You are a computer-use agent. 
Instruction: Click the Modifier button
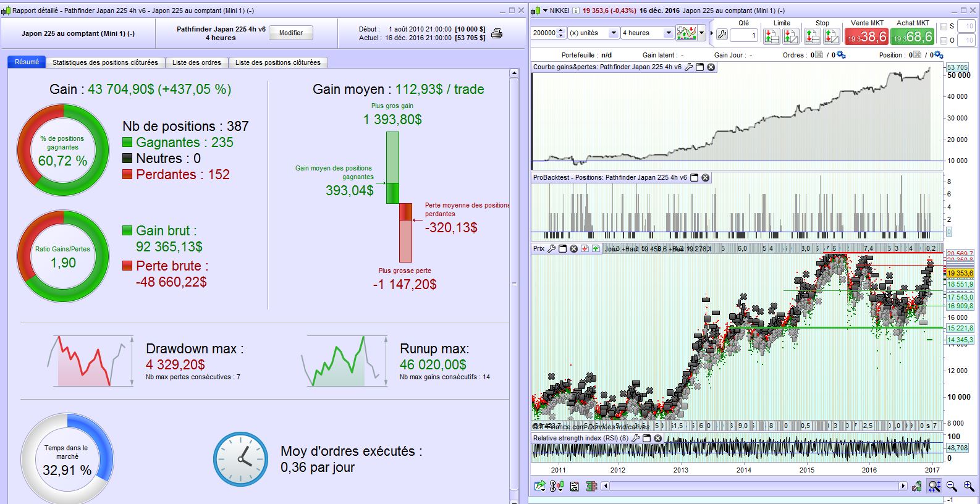291,33
